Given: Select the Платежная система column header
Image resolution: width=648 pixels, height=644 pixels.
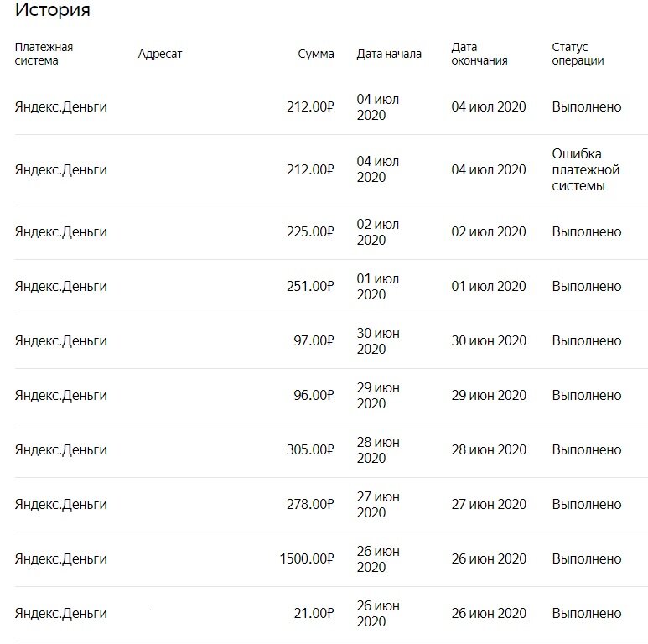Looking at the screenshot, I should (44, 54).
